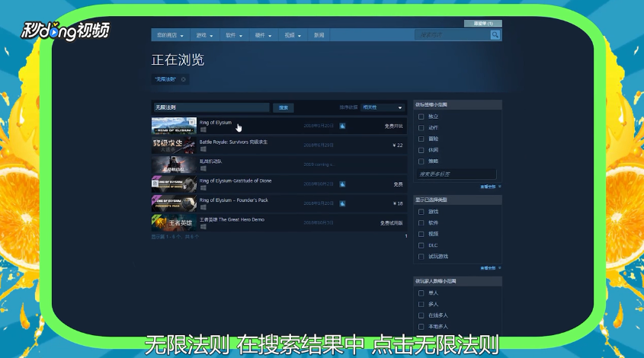644x358 pixels.
Task: Check the DLC type filter
Action: (x=421, y=245)
